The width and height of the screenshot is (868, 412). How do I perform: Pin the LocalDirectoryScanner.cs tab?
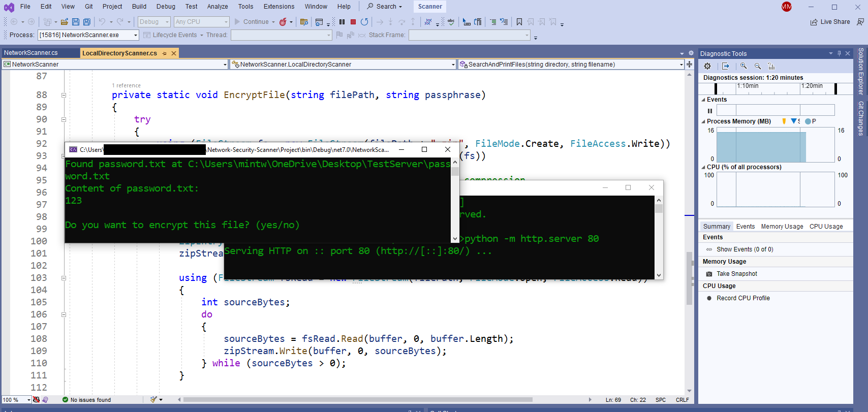point(164,53)
